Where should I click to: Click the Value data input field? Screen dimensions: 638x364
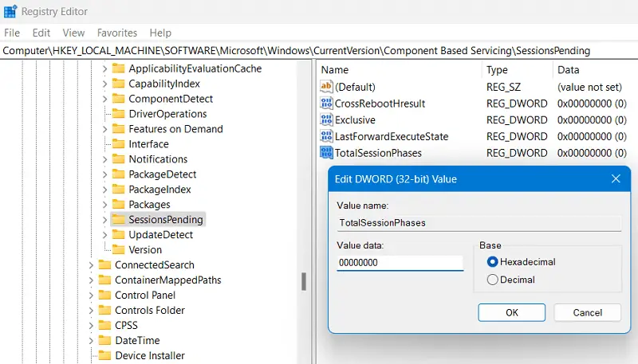coord(400,263)
